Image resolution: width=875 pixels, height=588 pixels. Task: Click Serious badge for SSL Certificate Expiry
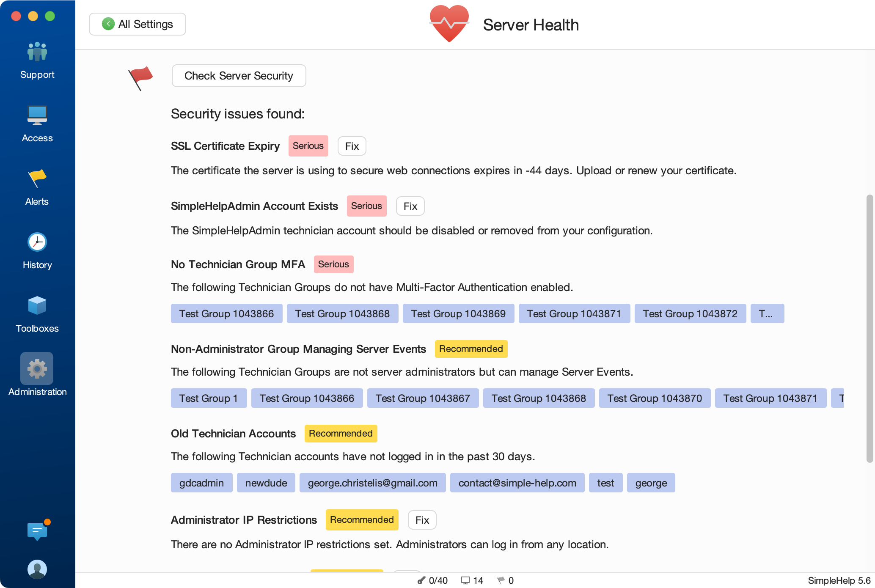(308, 146)
